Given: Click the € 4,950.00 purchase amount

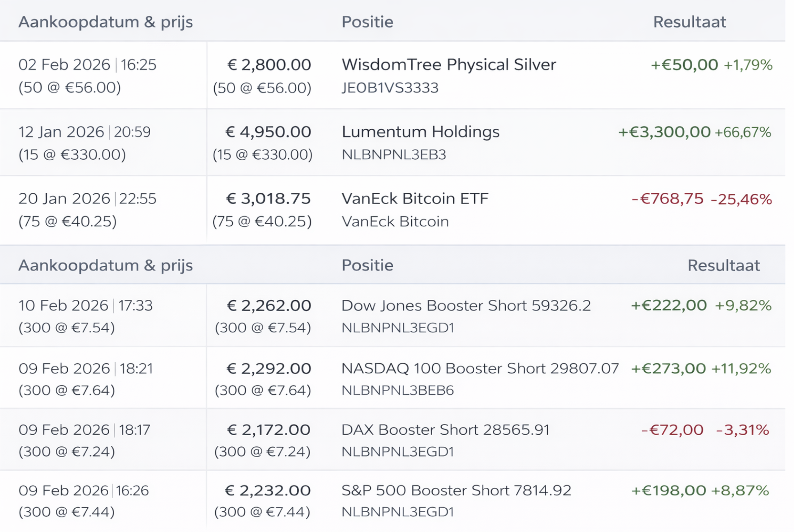Looking at the screenshot, I should point(268,132).
